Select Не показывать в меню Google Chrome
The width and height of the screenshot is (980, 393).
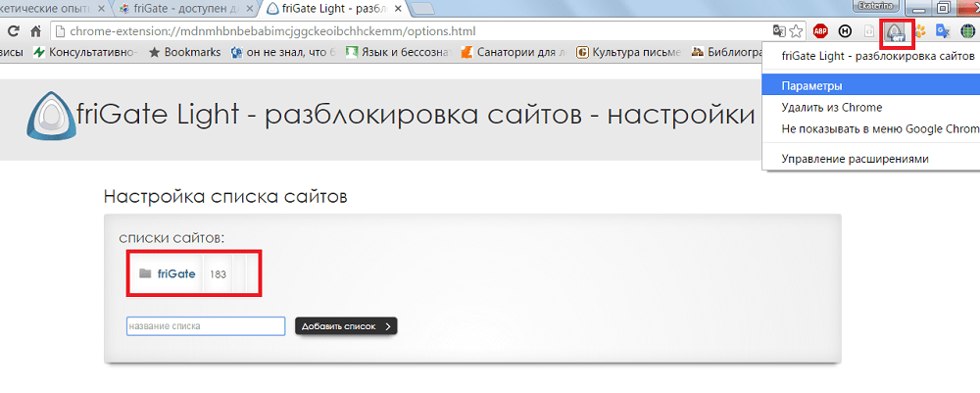point(871,128)
